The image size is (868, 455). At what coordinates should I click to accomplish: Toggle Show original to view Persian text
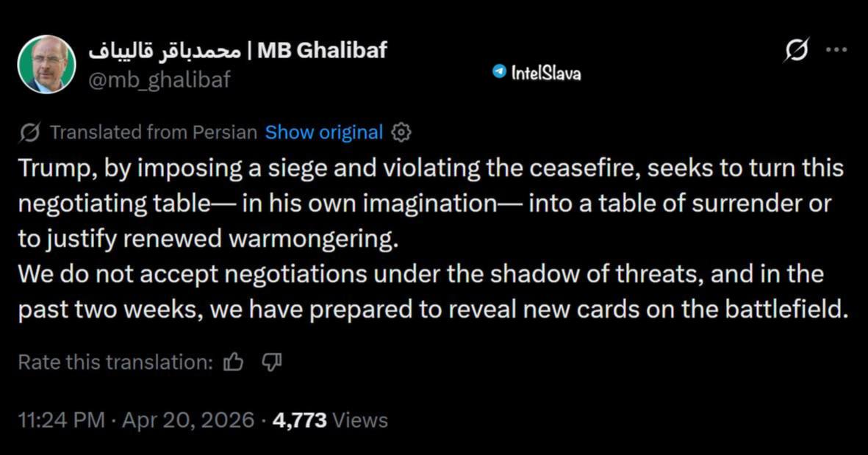pos(323,133)
